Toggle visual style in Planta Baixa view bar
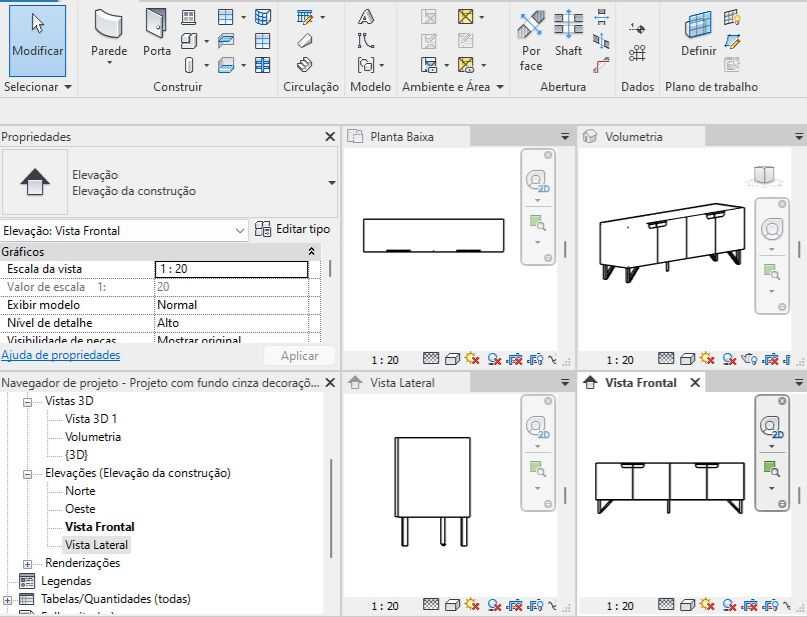This screenshot has width=807, height=617. pos(451,359)
